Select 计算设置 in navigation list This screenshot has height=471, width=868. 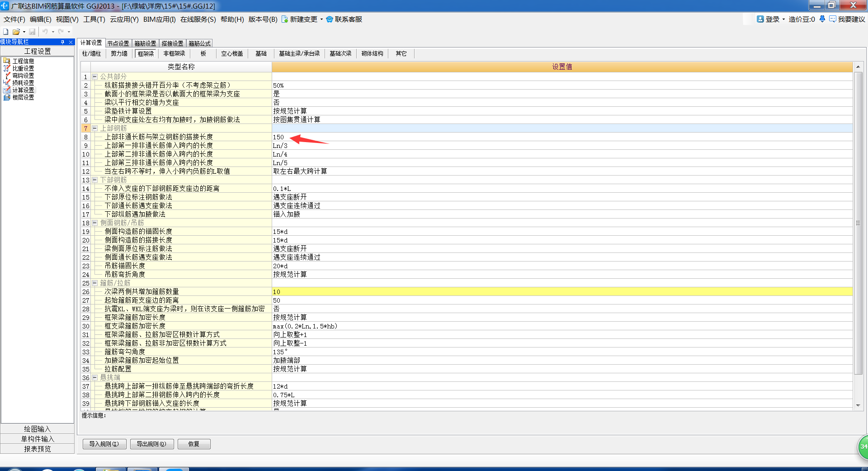click(x=23, y=90)
